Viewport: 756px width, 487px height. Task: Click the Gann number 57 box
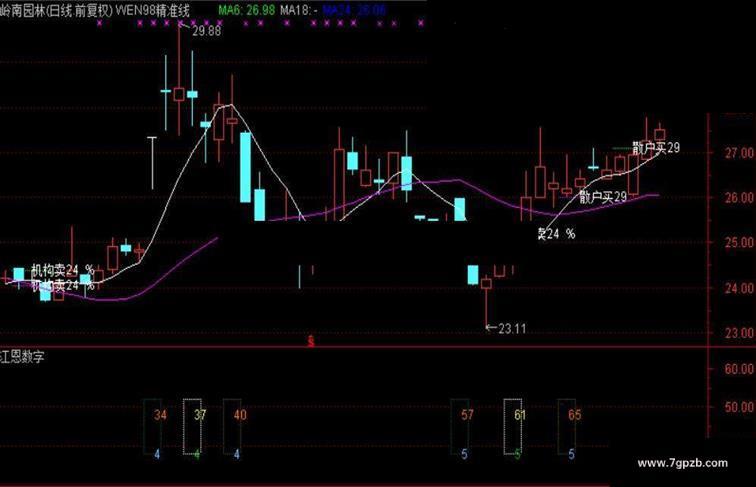tap(460, 427)
